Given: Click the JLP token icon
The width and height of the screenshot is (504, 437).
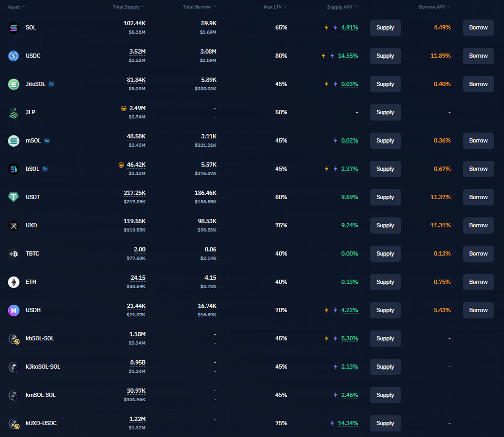Looking at the screenshot, I should (13, 113).
